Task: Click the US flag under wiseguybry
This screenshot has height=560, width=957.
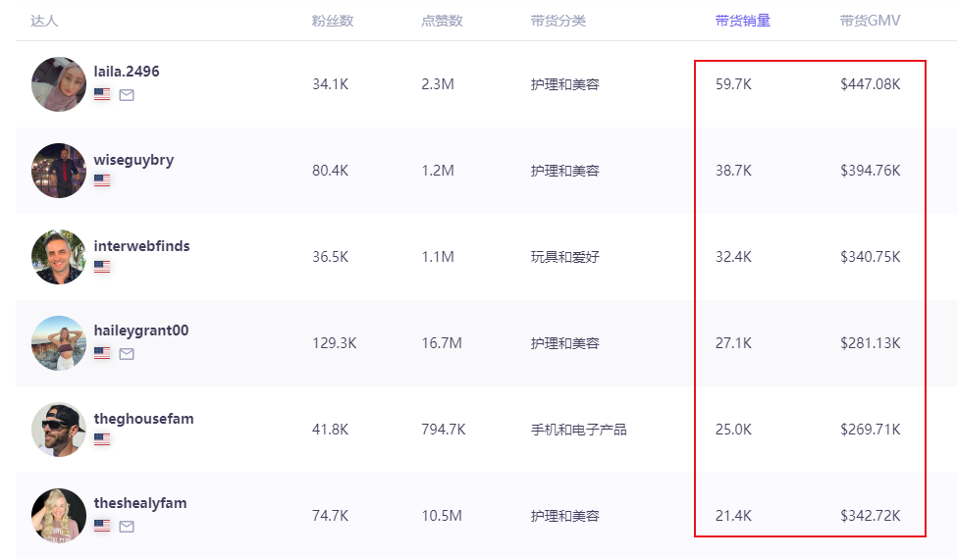Action: pos(102,180)
